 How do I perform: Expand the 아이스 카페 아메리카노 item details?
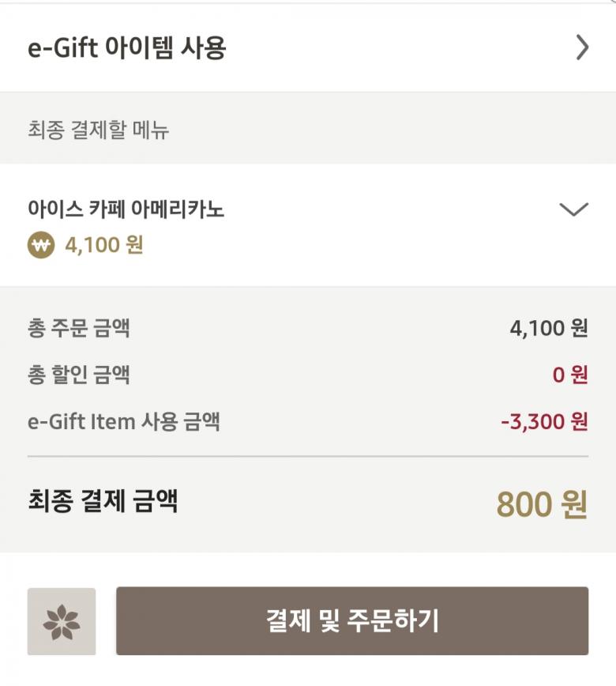tap(573, 209)
